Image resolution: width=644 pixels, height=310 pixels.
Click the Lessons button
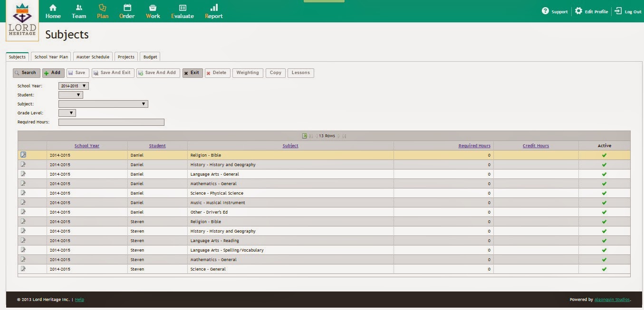click(x=301, y=73)
